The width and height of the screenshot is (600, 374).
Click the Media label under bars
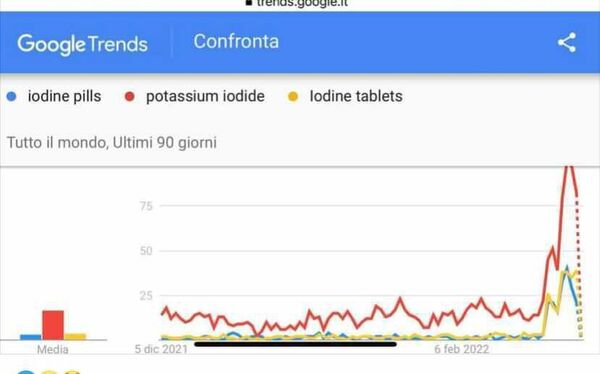point(53,350)
